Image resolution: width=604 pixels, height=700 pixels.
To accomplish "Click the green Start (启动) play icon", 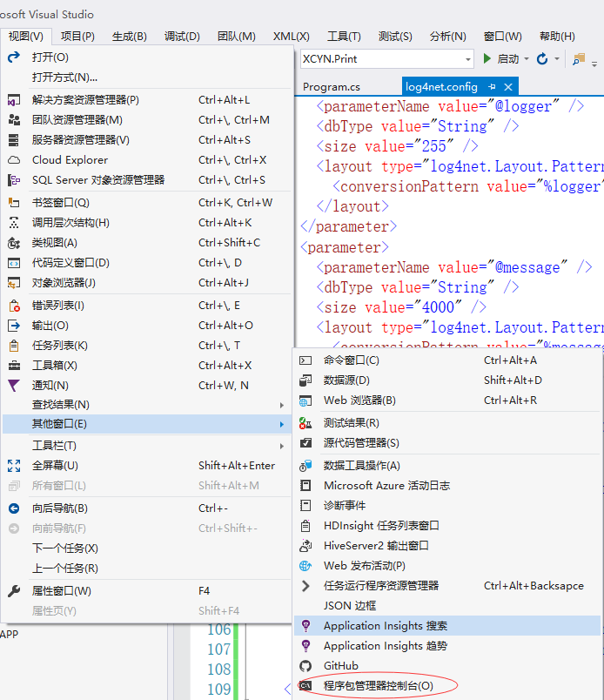I will [x=487, y=58].
